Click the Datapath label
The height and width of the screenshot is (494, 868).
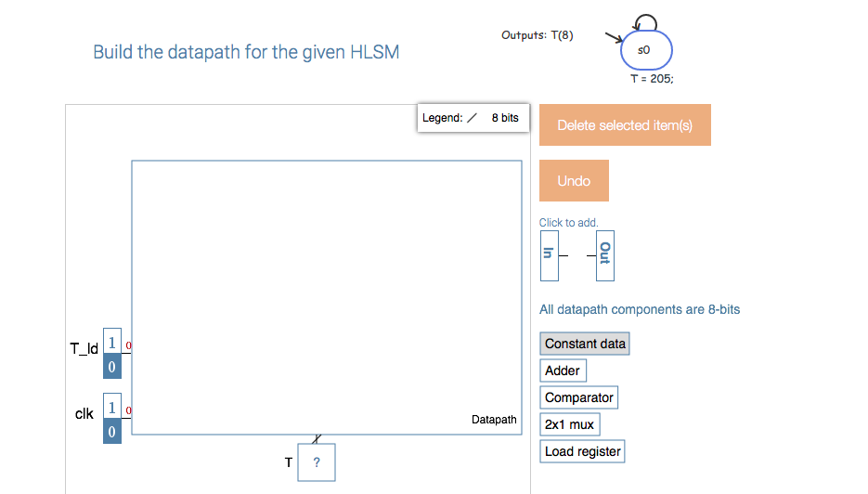[x=494, y=419]
